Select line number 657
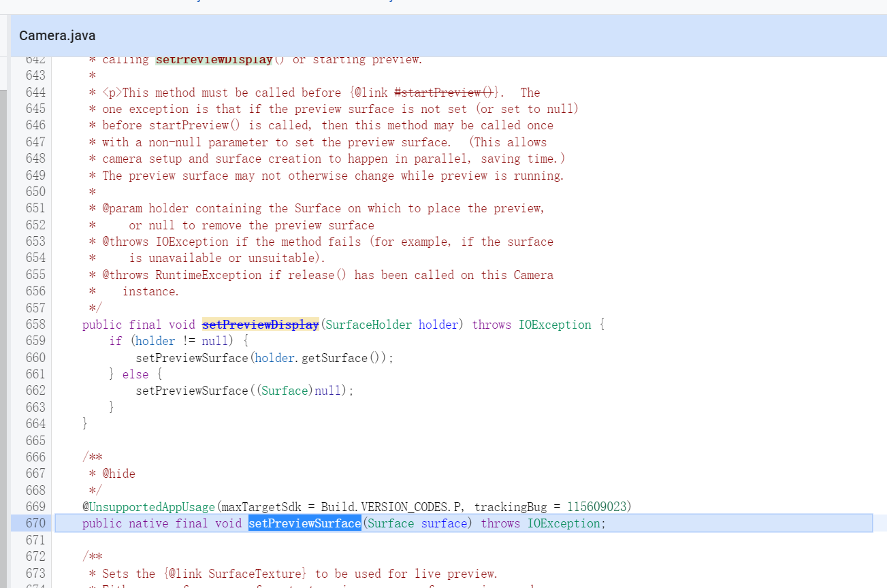This screenshot has height=588, width=887. pos(35,308)
